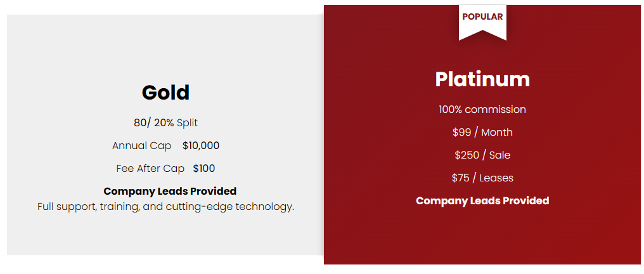The width and height of the screenshot is (644, 274).
Task: Click the POPULAR ribbon badge
Action: pyautogui.click(x=482, y=18)
